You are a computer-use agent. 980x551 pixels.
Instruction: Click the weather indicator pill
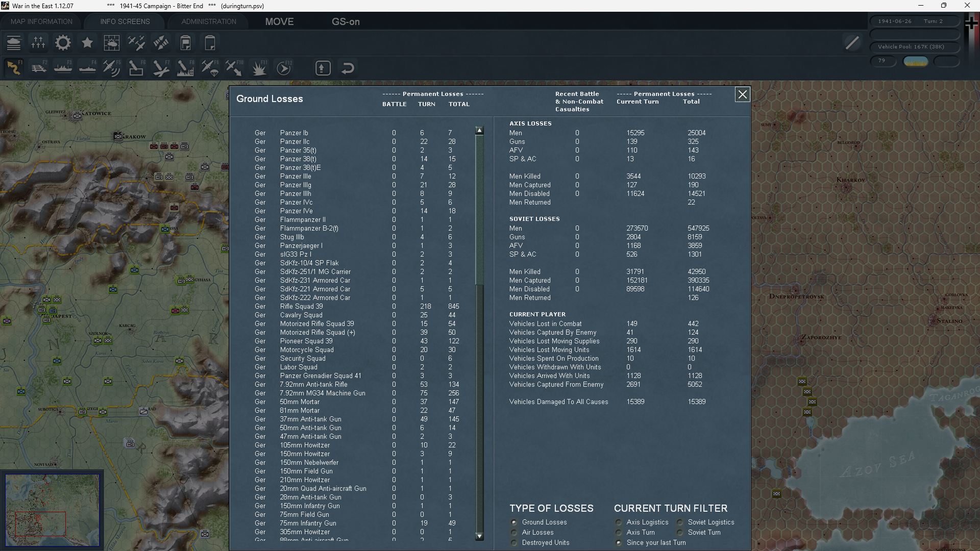[916, 61]
